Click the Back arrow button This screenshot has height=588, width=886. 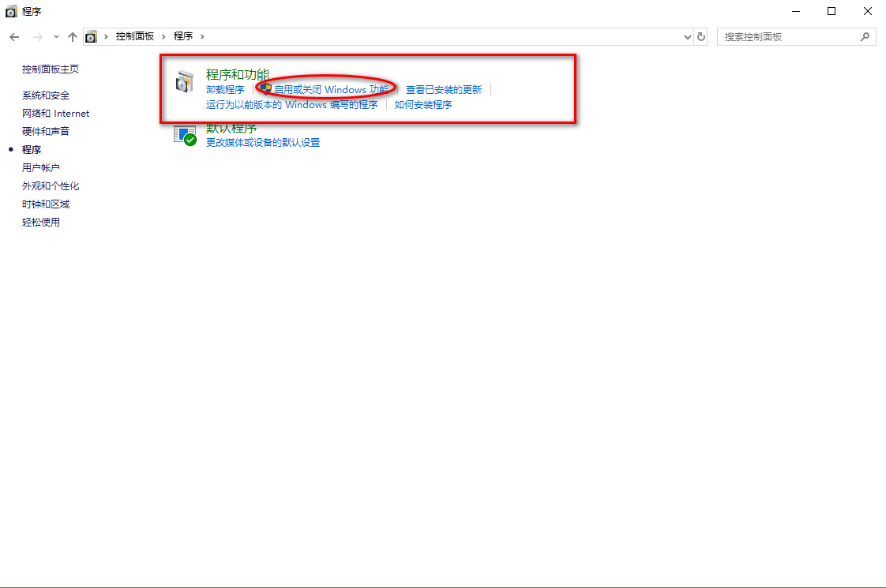coord(14,37)
